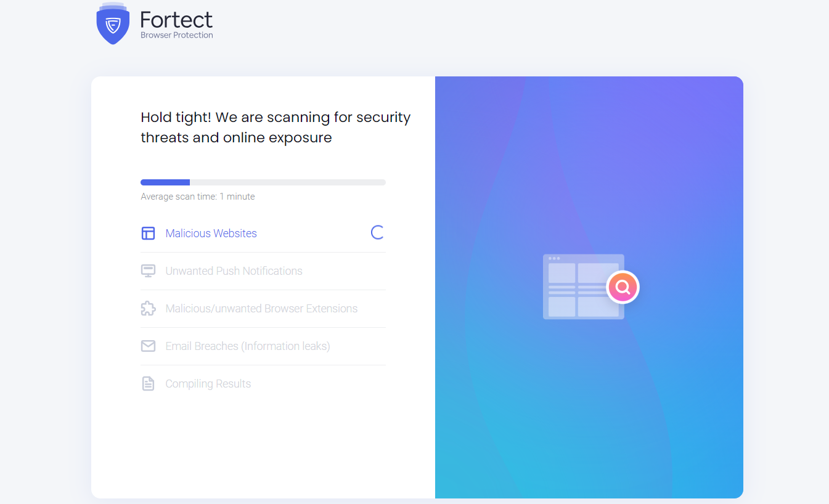Image resolution: width=829 pixels, height=504 pixels.
Task: Click the Browser Protection subtitle
Action: click(176, 35)
